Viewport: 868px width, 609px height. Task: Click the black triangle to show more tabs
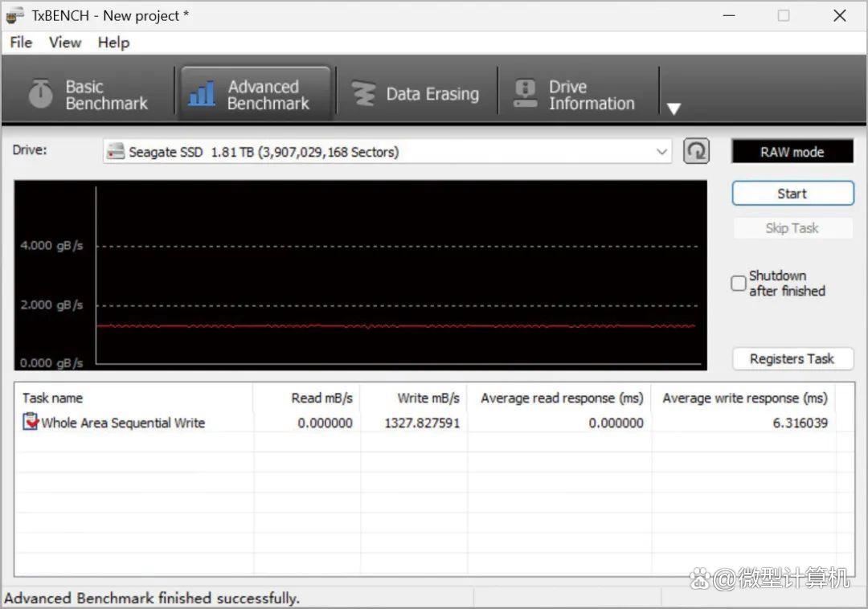coord(674,108)
